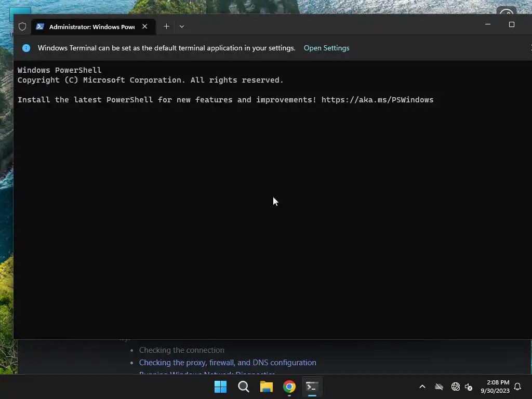Click the Terminal icon in the taskbar
The width and height of the screenshot is (532, 399).
tap(312, 387)
